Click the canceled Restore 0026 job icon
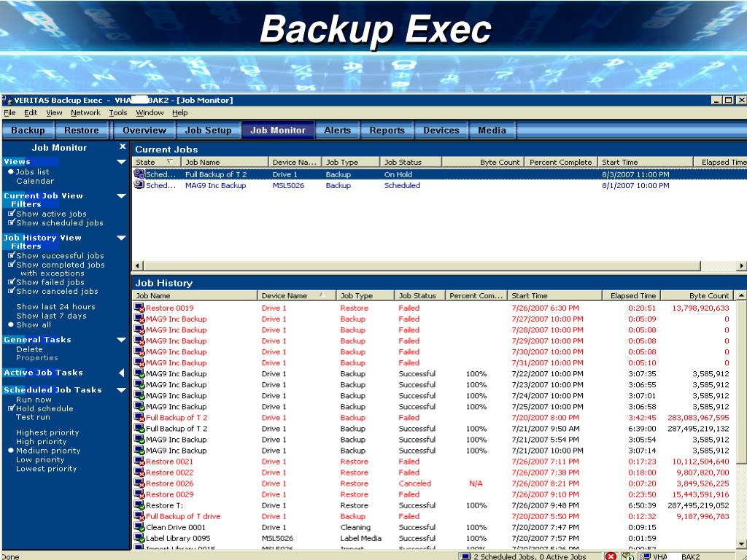 tap(139, 484)
